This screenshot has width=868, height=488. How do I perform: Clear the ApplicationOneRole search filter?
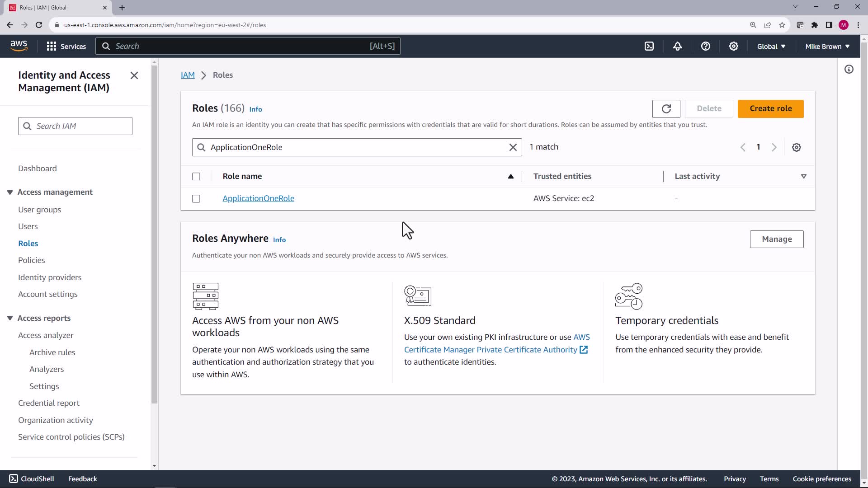coord(513,147)
